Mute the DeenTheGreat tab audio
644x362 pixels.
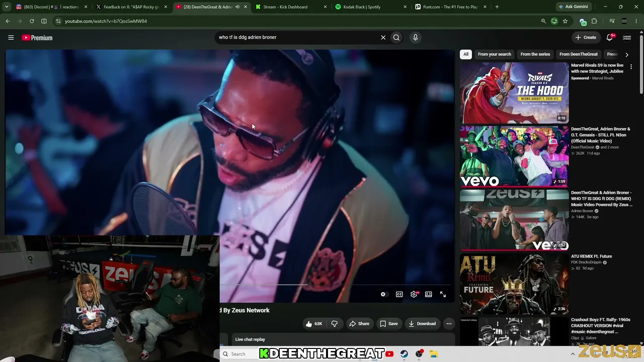click(237, 7)
